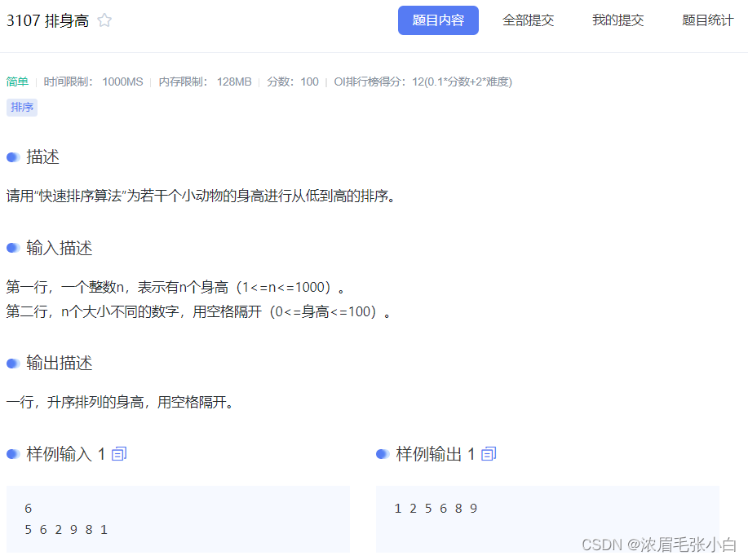Click the sample input first line '6'
The width and height of the screenshot is (748, 560).
[x=29, y=509]
